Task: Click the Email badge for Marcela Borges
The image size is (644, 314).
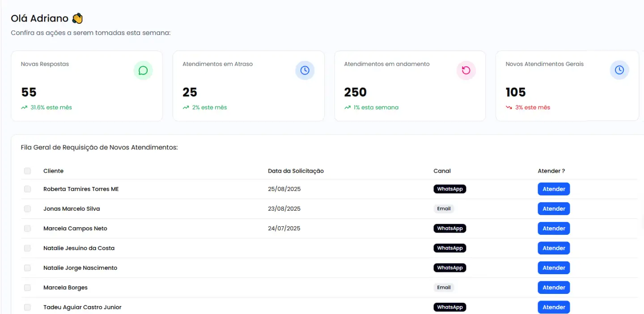Action: [x=444, y=288]
